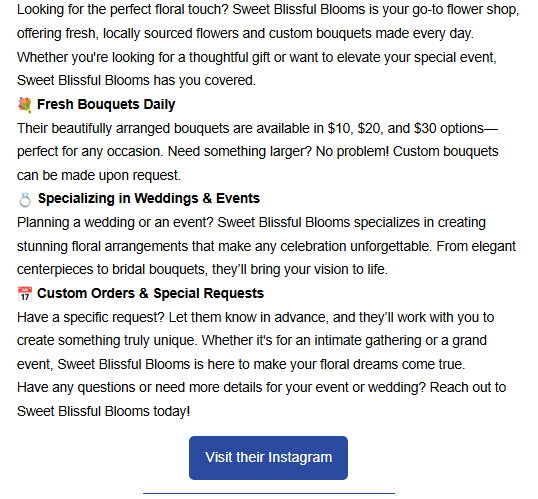
Task: Click the line starting offering fresh, locally sourced flowers
Action: point(245,34)
